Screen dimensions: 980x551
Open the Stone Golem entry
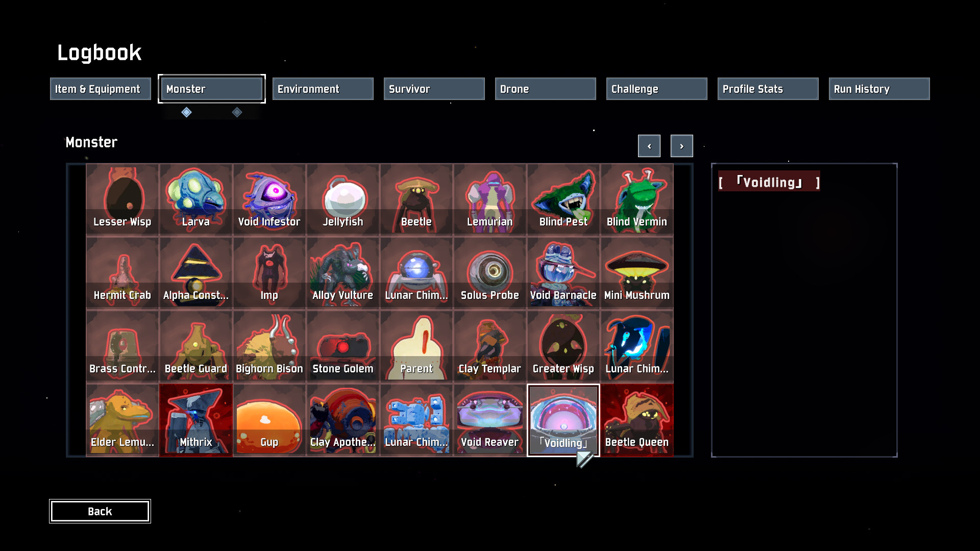pyautogui.click(x=343, y=346)
